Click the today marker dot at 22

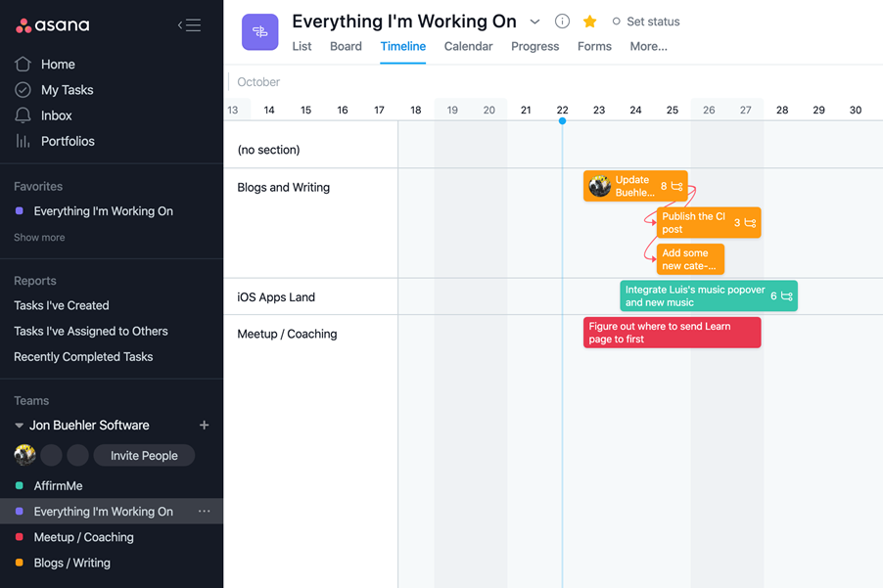[x=562, y=121]
